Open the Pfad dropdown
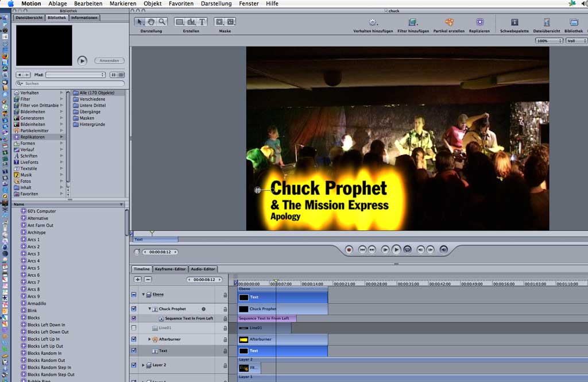 (x=75, y=75)
